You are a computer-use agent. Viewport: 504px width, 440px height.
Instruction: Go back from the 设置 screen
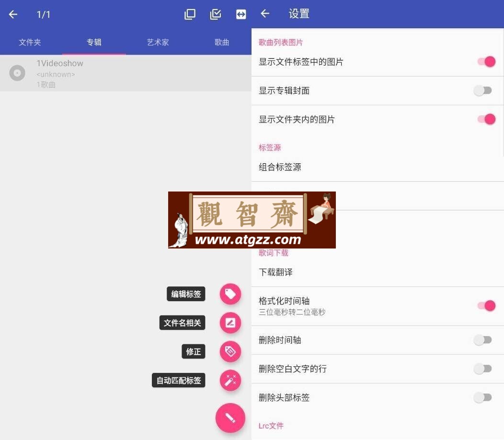pyautogui.click(x=265, y=13)
